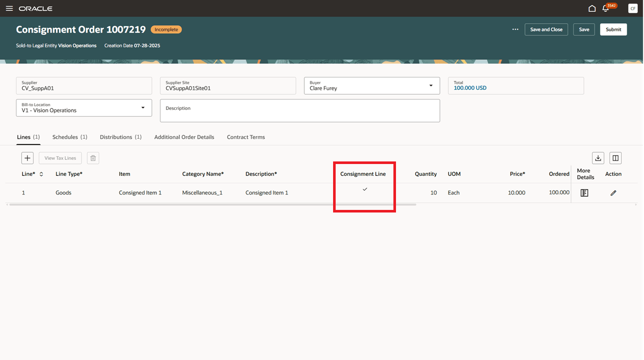This screenshot has width=644, height=360.
Task: Click the Miscellaneous_1 category cell
Action: click(x=202, y=193)
